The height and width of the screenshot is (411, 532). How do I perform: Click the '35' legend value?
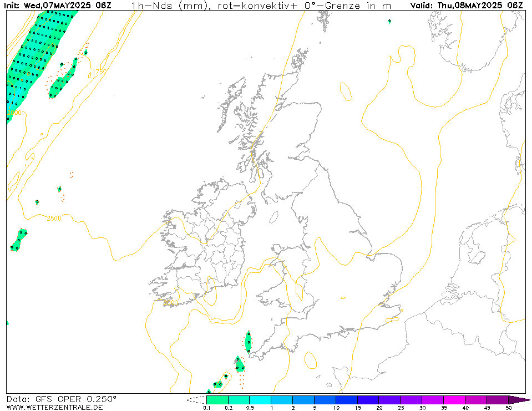(444, 408)
